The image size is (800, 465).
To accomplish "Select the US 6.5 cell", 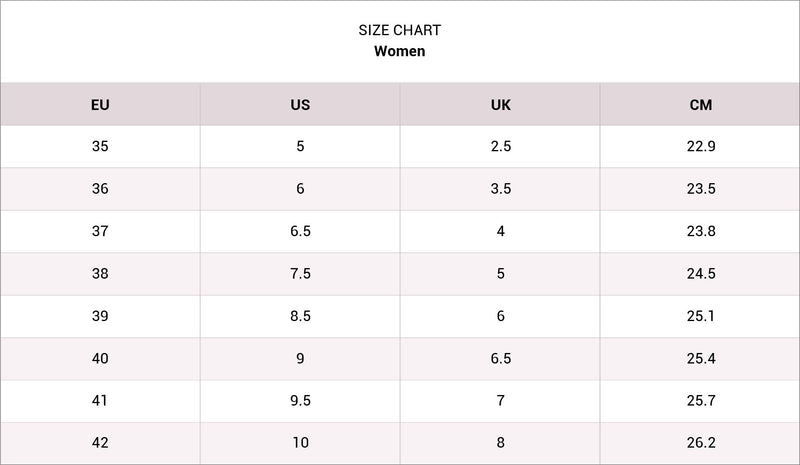I will [x=300, y=231].
